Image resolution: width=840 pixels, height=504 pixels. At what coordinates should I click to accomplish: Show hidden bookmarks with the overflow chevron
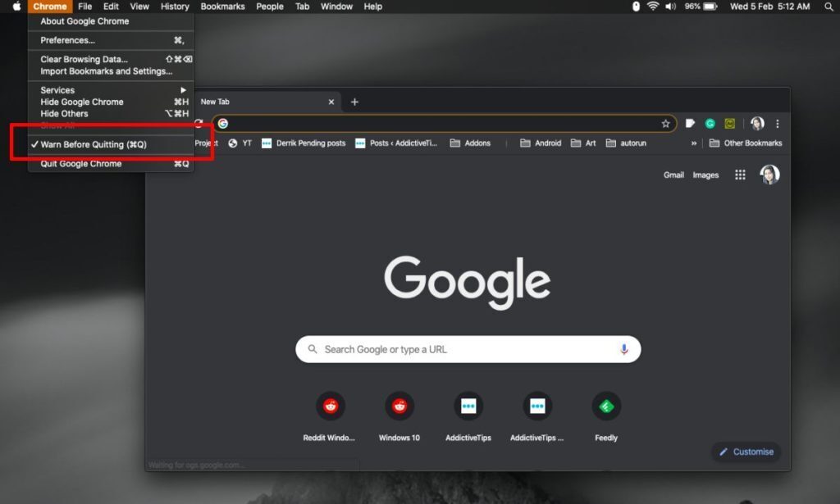(x=693, y=143)
